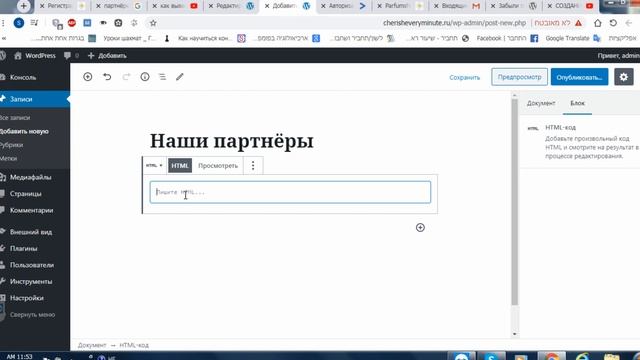Click Документ in the bottom breadcrumb
The height and width of the screenshot is (360, 640).
pyautogui.click(x=92, y=345)
